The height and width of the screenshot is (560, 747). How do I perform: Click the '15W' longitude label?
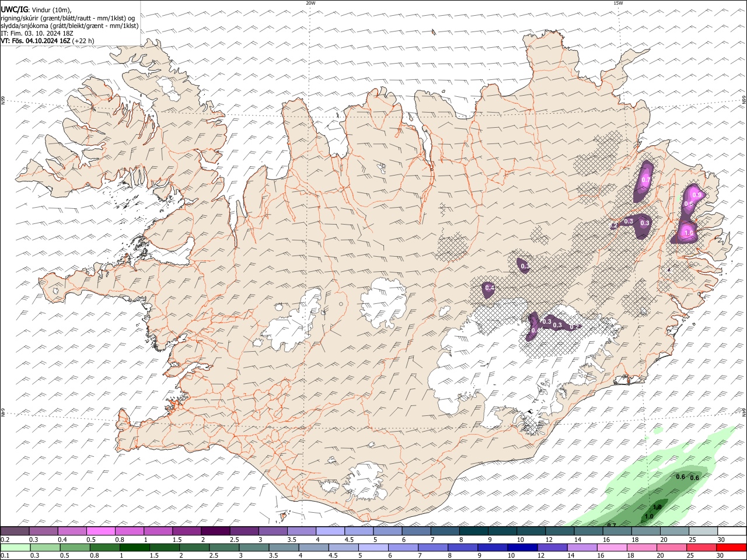pyautogui.click(x=618, y=3)
